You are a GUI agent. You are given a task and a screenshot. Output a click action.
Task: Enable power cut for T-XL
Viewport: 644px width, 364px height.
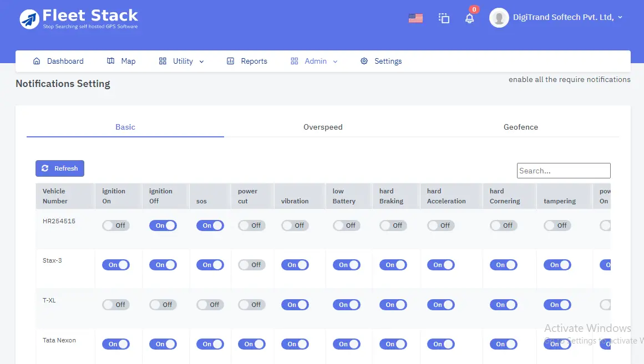(x=252, y=305)
